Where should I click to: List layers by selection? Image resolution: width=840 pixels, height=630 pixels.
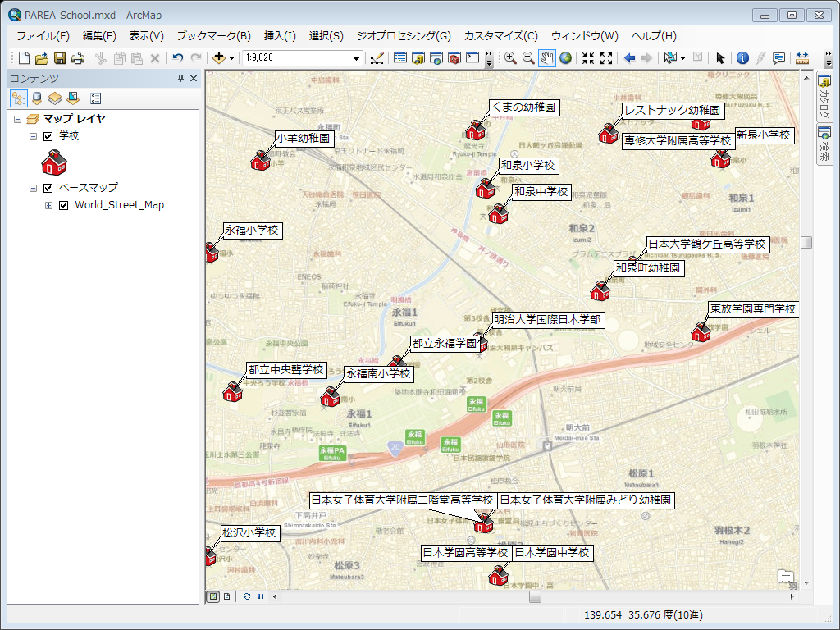point(73,98)
